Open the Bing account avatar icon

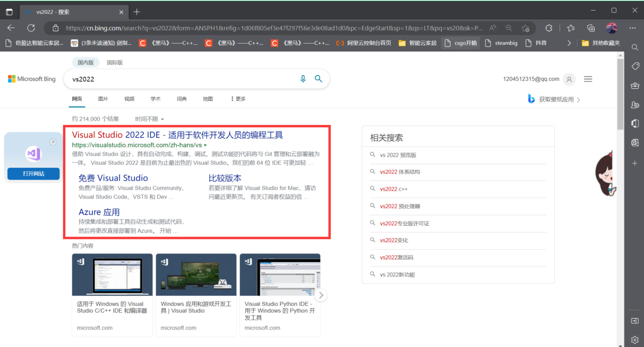click(569, 79)
